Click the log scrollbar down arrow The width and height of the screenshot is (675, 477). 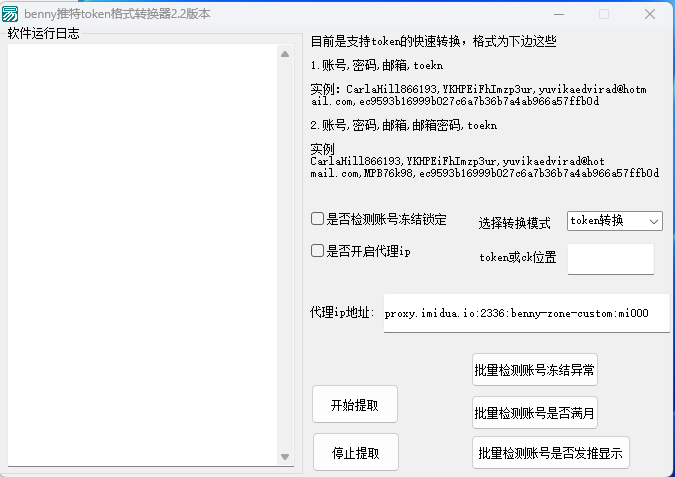click(x=285, y=457)
